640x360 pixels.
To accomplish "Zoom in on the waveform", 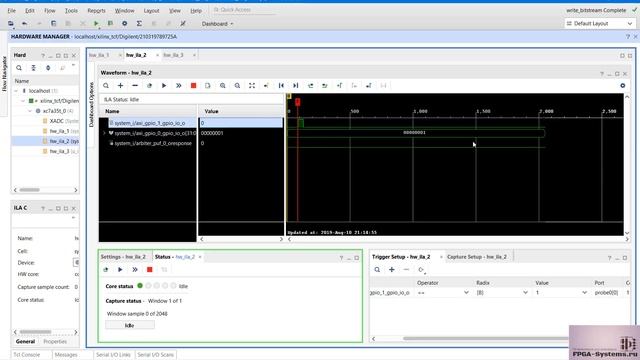I will tap(222, 86).
